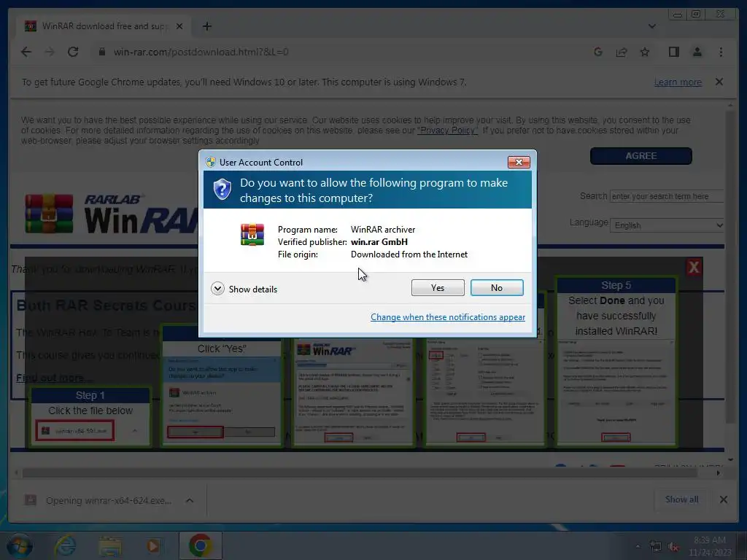Open the download item chevron menu
This screenshot has width=747, height=560.
tap(190, 500)
